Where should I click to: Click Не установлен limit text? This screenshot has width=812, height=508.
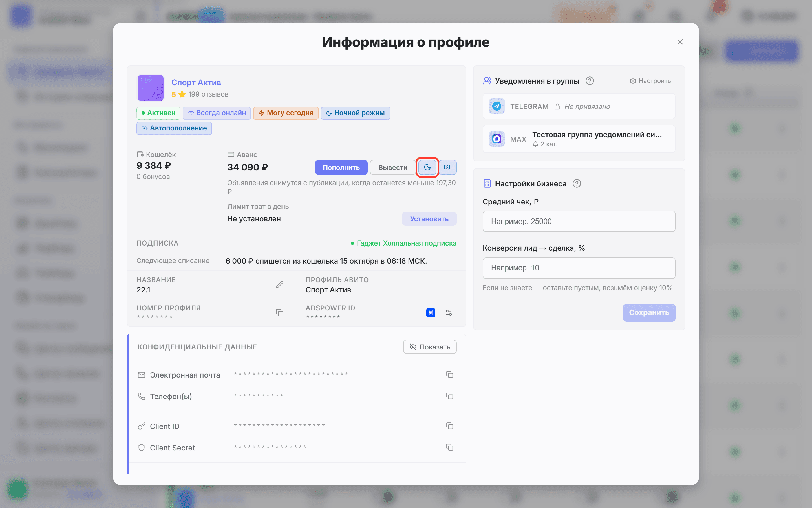tap(254, 219)
